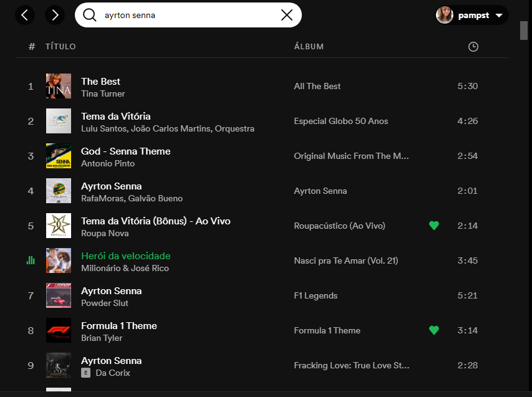Go back with the left arrow button
Screen dimensions: 532x397
coord(25,15)
